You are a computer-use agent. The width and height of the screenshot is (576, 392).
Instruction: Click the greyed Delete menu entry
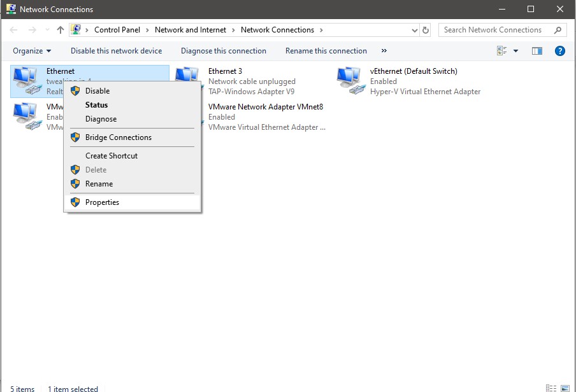pos(133,170)
